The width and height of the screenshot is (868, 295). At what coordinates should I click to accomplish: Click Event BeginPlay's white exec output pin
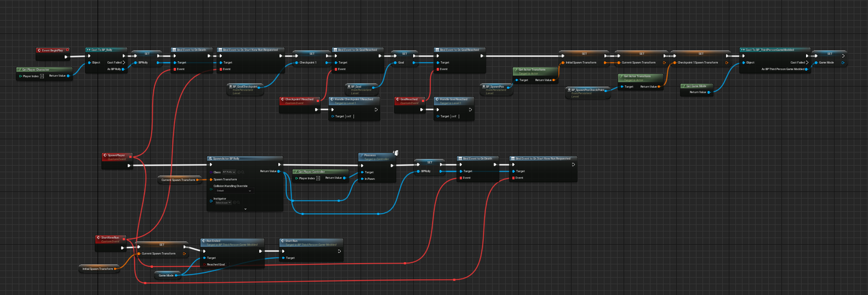pyautogui.click(x=67, y=57)
